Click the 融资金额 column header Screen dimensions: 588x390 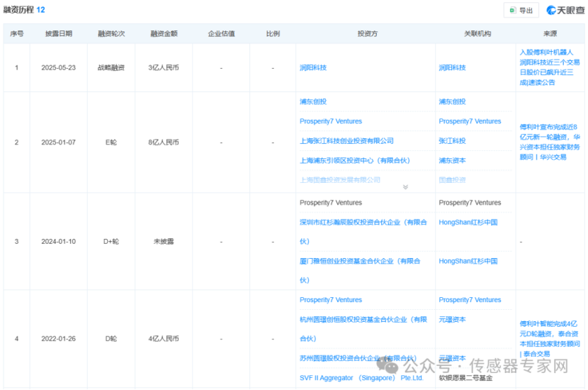164,34
